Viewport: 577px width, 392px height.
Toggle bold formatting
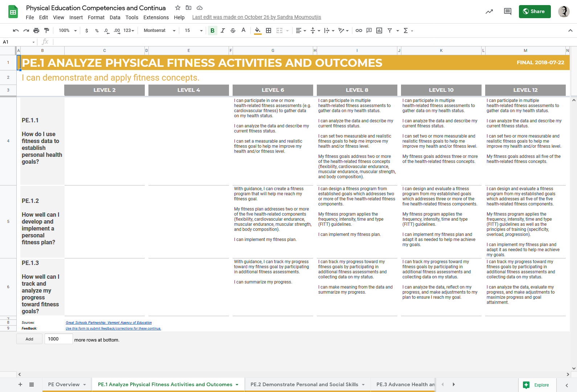212,30
